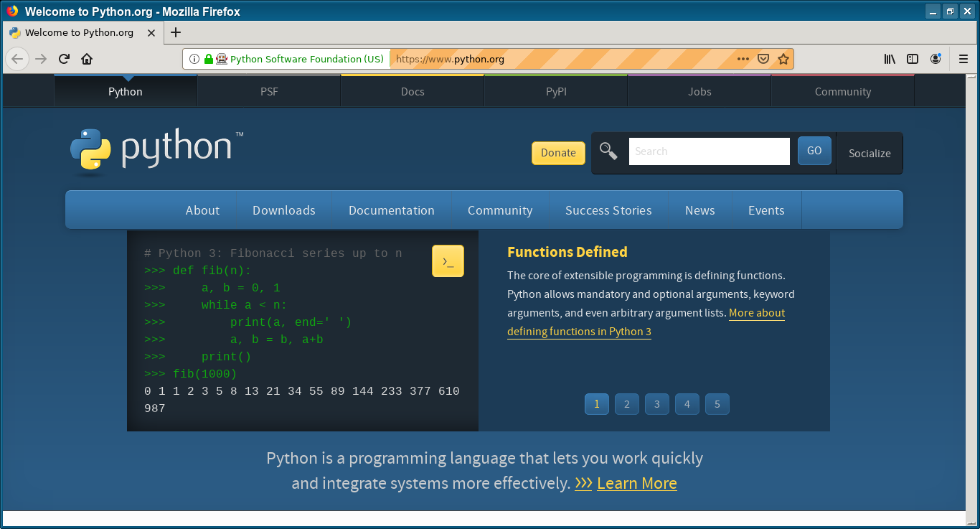
Task: Open the Firefox hamburger menu
Action: point(962,59)
